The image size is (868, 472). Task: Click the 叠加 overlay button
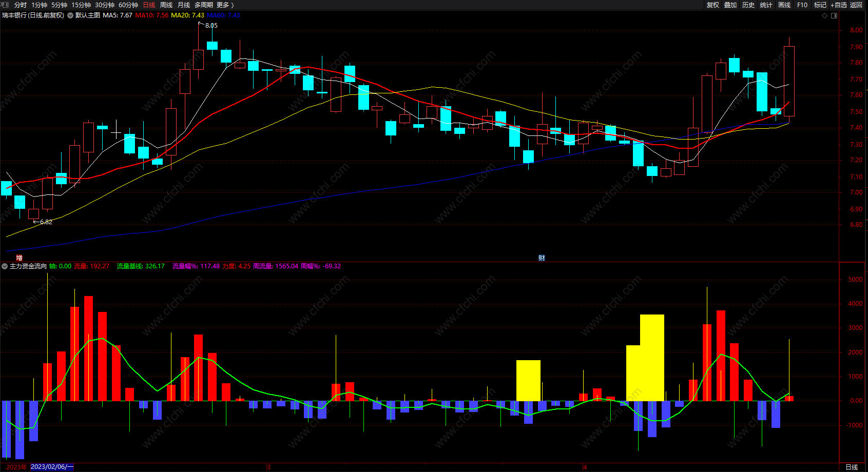(730, 5)
